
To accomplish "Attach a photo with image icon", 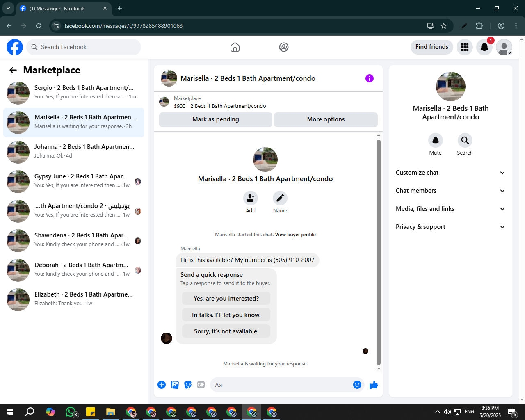I will coord(175,385).
